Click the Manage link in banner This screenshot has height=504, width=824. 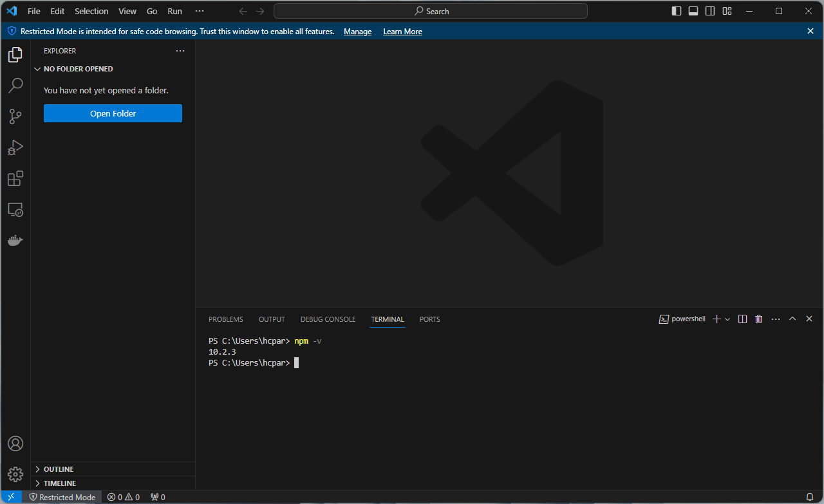(357, 32)
